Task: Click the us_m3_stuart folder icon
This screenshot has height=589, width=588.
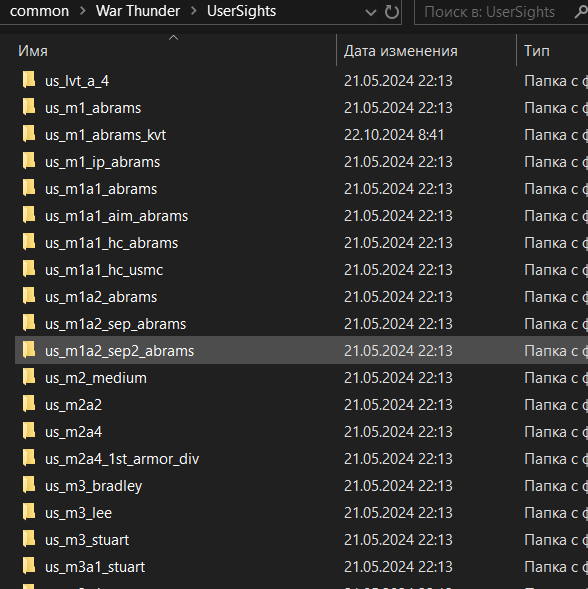Action: pyautogui.click(x=29, y=539)
